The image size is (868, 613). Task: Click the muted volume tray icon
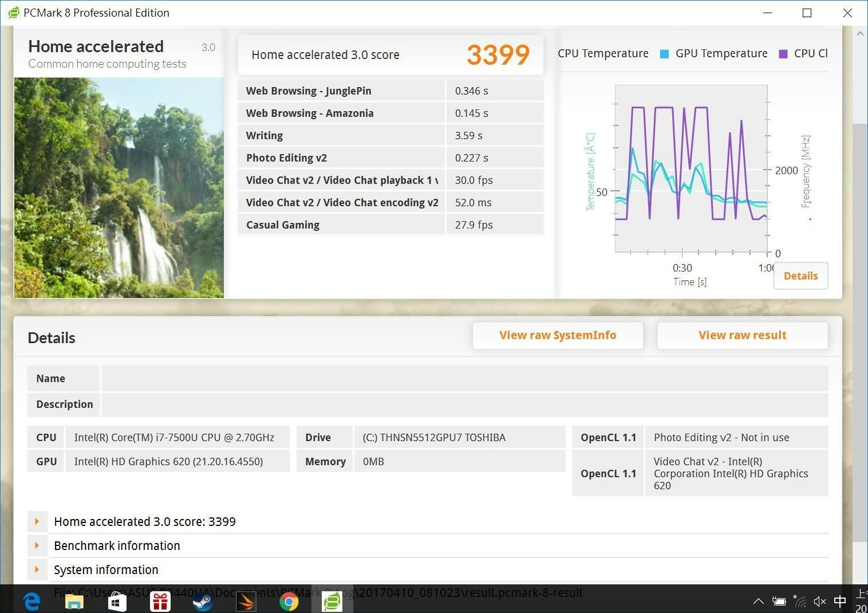[819, 601]
